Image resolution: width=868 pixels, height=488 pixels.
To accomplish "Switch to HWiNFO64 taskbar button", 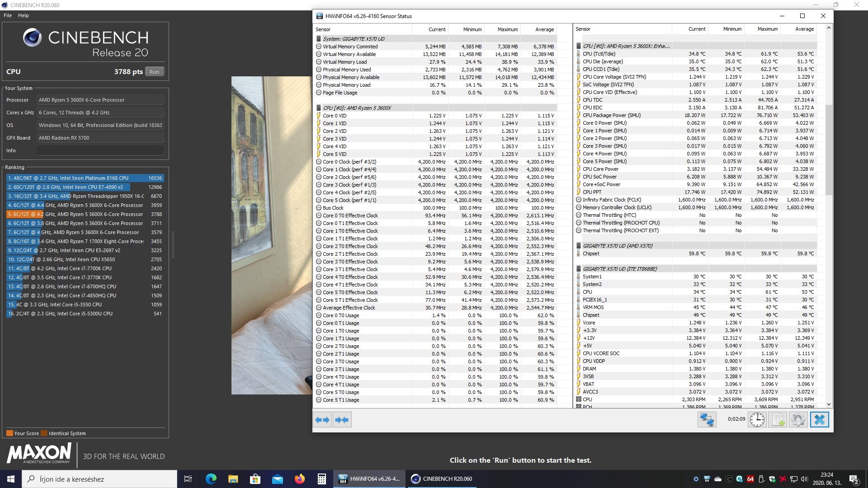I will pos(369,479).
